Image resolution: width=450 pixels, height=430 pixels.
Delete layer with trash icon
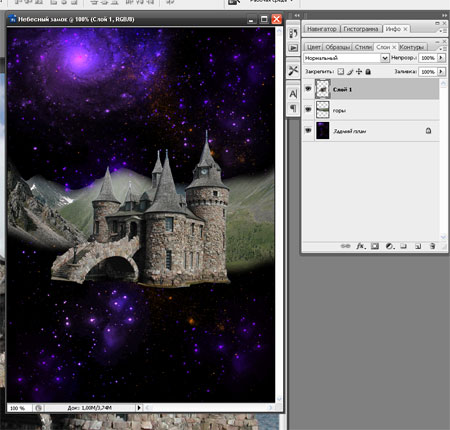tap(432, 246)
